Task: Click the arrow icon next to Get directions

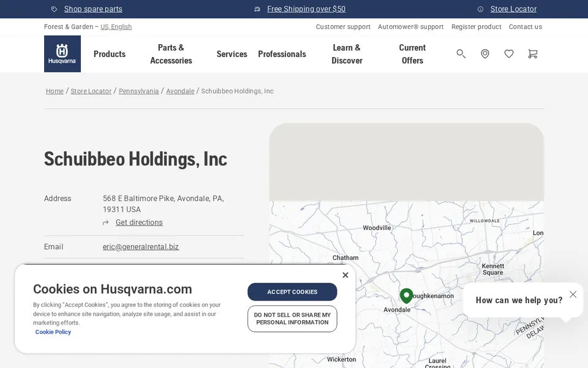Action: point(106,223)
